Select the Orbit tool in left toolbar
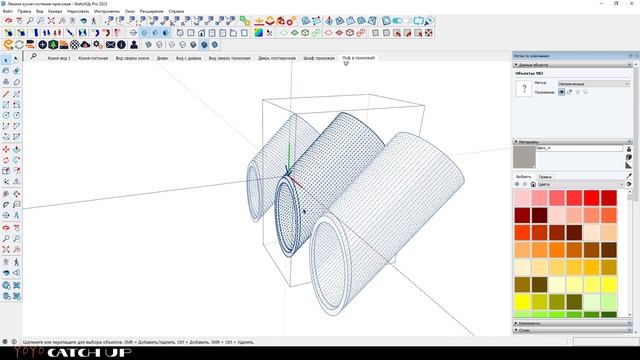This screenshot has height=360, width=640. tap(6, 227)
